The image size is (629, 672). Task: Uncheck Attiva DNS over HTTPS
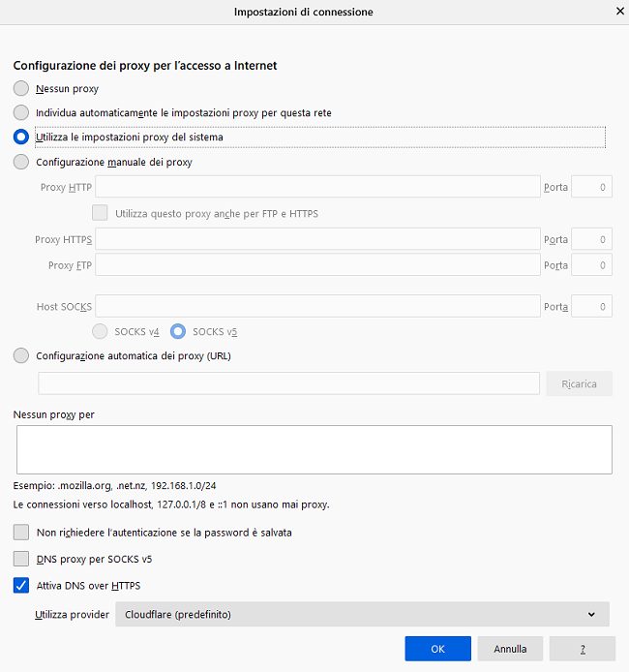coord(21,585)
